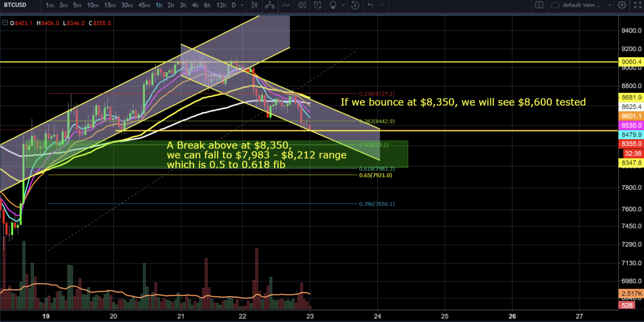Undo the last chart action
This screenshot has height=322, width=644.
(370, 5)
